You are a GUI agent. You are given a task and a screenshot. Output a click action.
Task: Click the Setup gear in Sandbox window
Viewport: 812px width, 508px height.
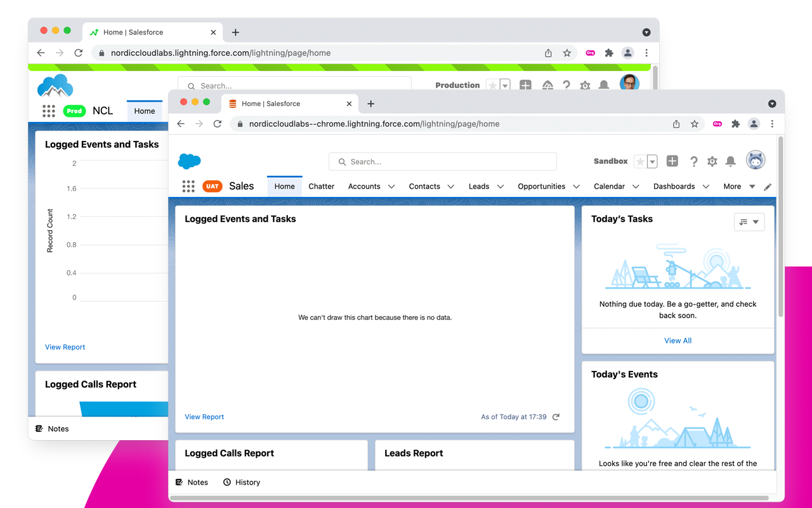tap(712, 161)
